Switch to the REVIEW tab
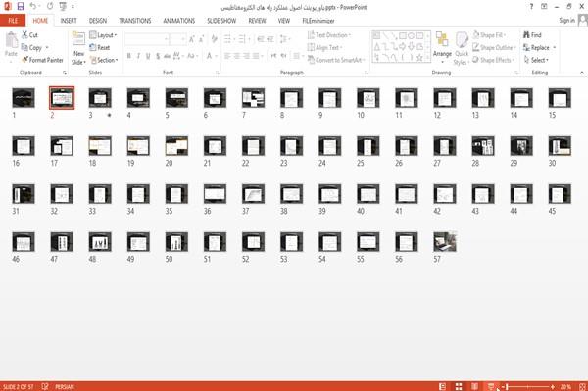588x391 pixels. [257, 21]
